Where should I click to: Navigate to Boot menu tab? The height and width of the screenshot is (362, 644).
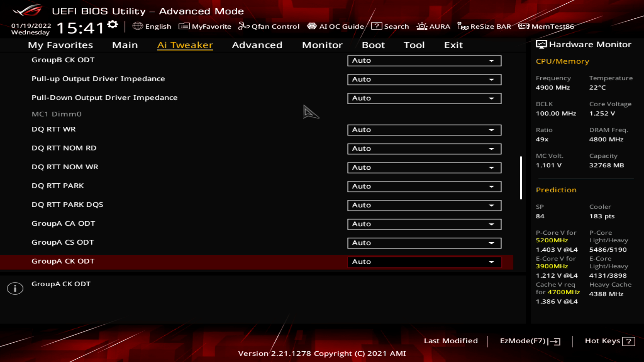point(373,45)
